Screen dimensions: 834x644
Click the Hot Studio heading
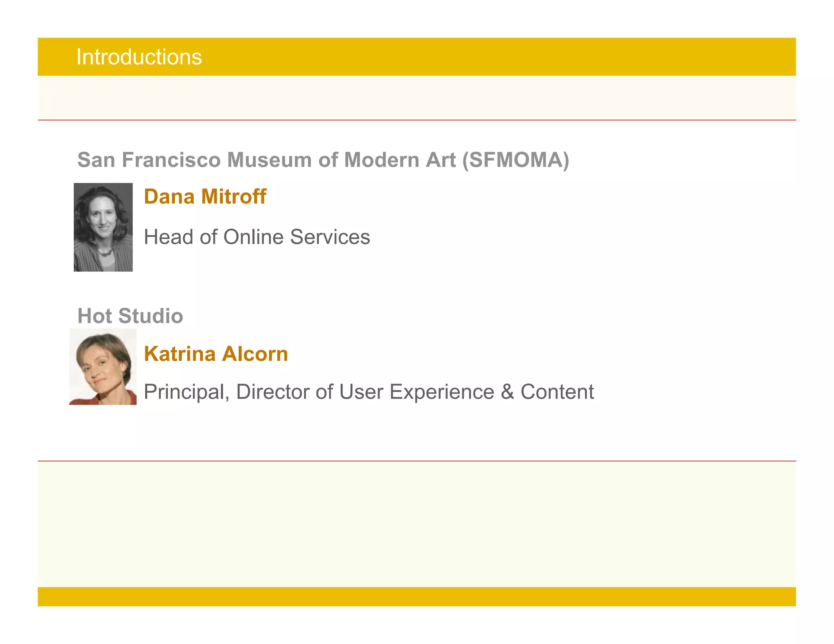[130, 316]
